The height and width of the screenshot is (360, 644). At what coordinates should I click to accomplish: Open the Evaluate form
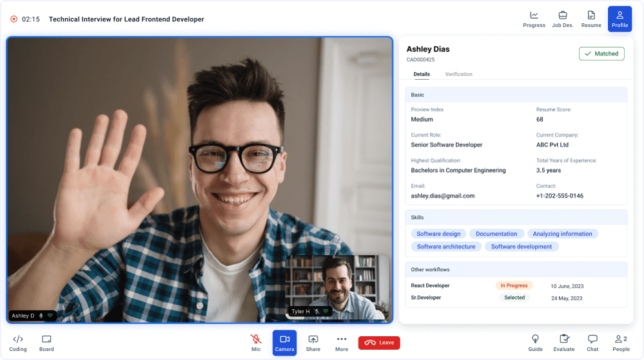click(x=564, y=343)
